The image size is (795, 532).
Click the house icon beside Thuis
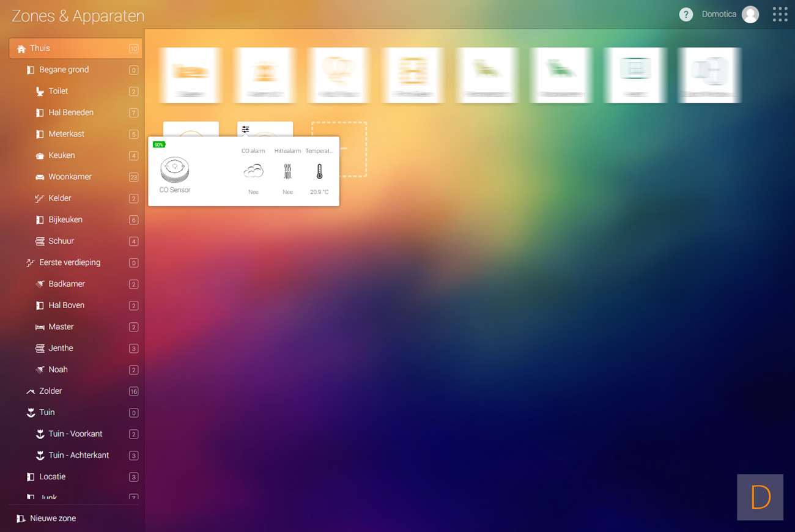point(21,49)
